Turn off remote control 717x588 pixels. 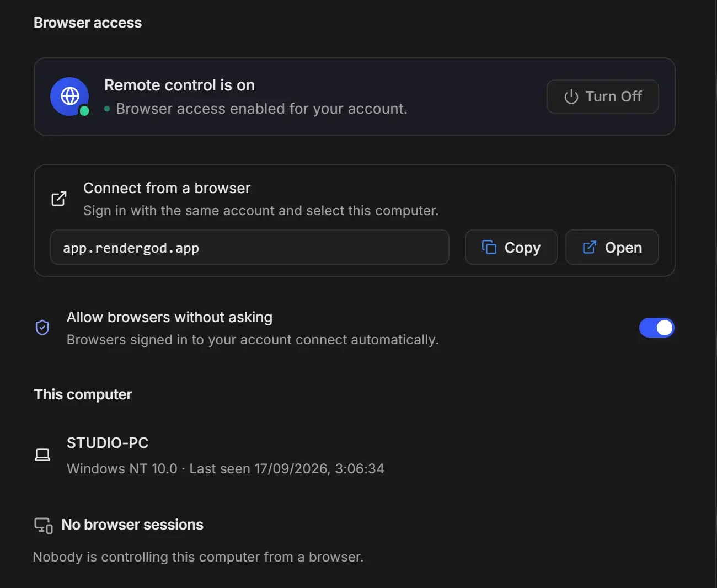click(602, 97)
